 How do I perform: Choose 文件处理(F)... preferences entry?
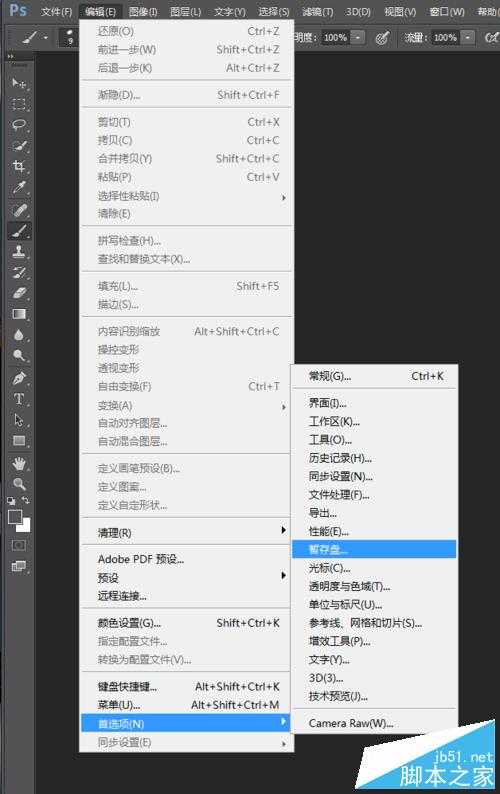tap(374, 495)
